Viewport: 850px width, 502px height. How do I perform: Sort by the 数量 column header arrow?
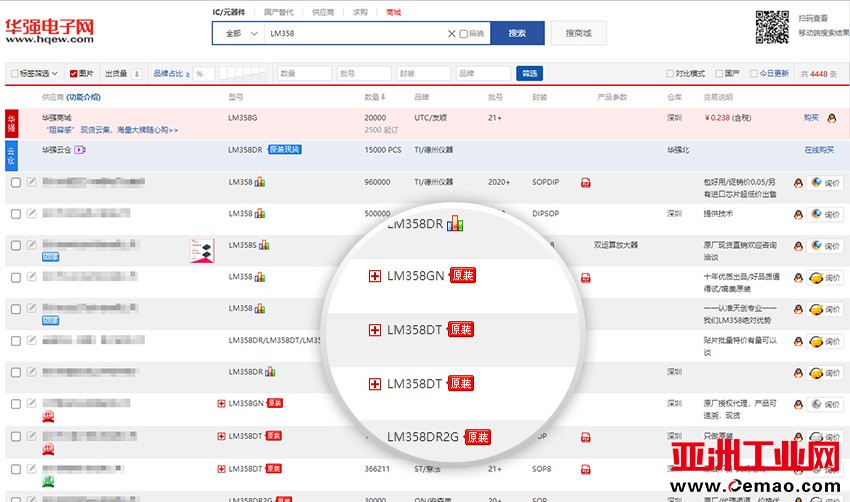[383, 97]
